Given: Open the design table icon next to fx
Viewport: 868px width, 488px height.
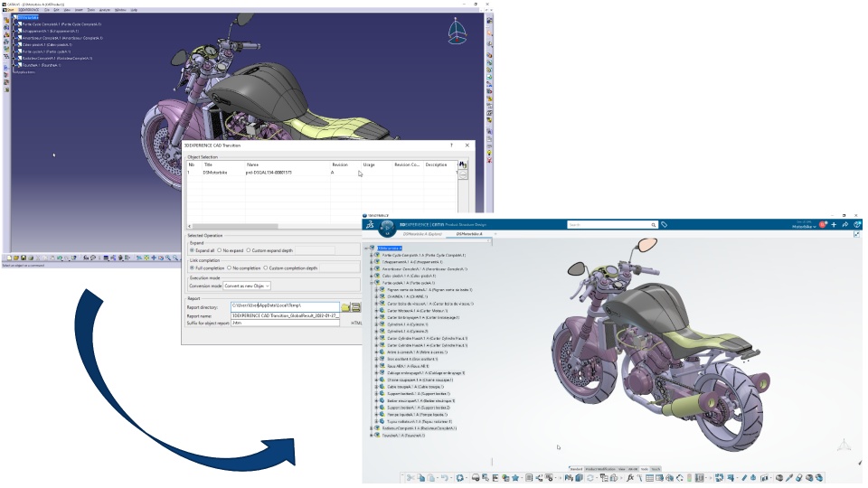Looking at the screenshot, I should point(649,477).
